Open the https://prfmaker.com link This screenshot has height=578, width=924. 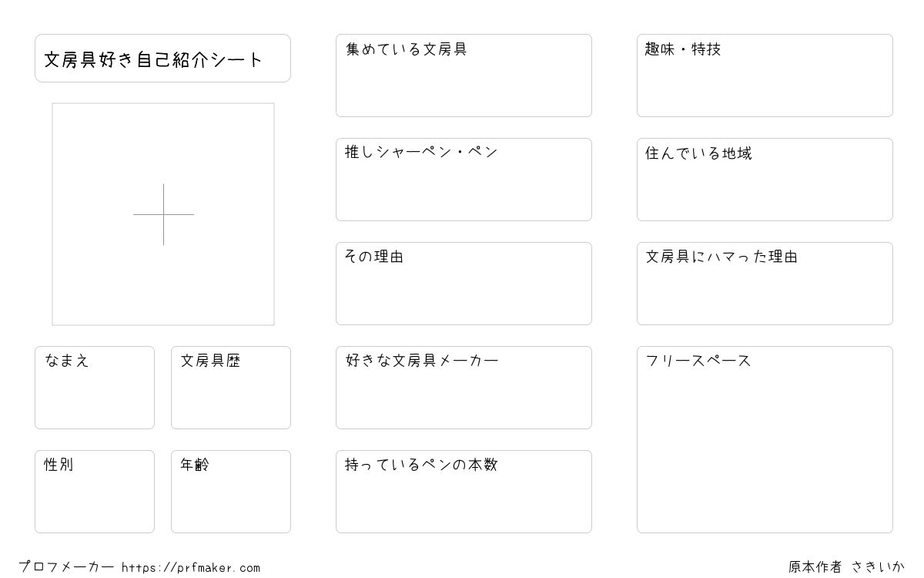coord(191,568)
